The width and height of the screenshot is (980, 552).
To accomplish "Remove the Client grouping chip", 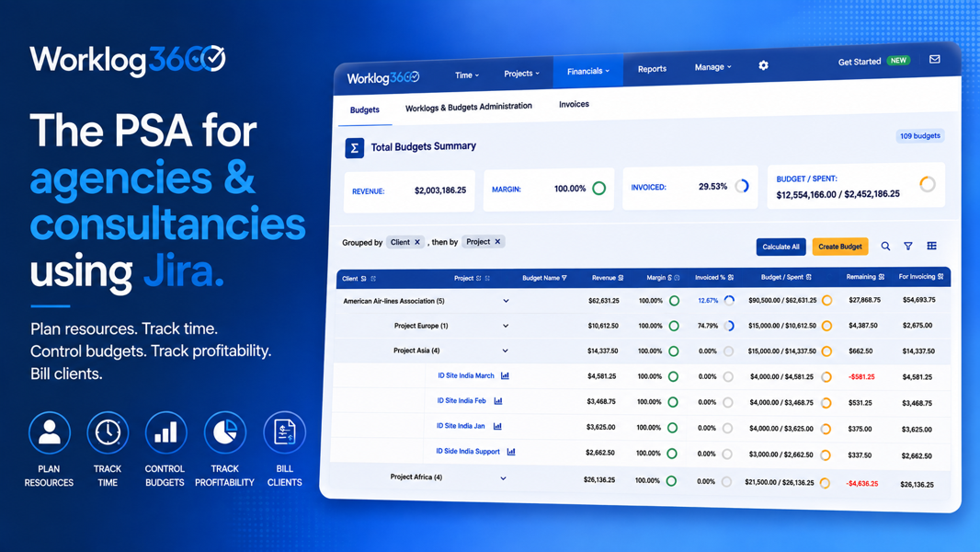I will (417, 242).
